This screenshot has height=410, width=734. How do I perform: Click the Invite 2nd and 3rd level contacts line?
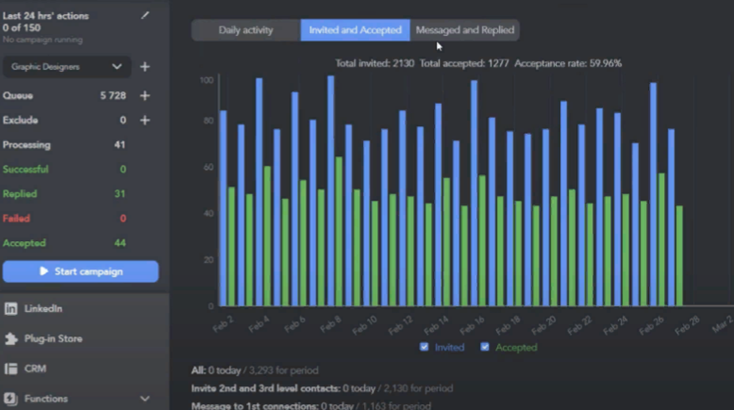[322, 388]
